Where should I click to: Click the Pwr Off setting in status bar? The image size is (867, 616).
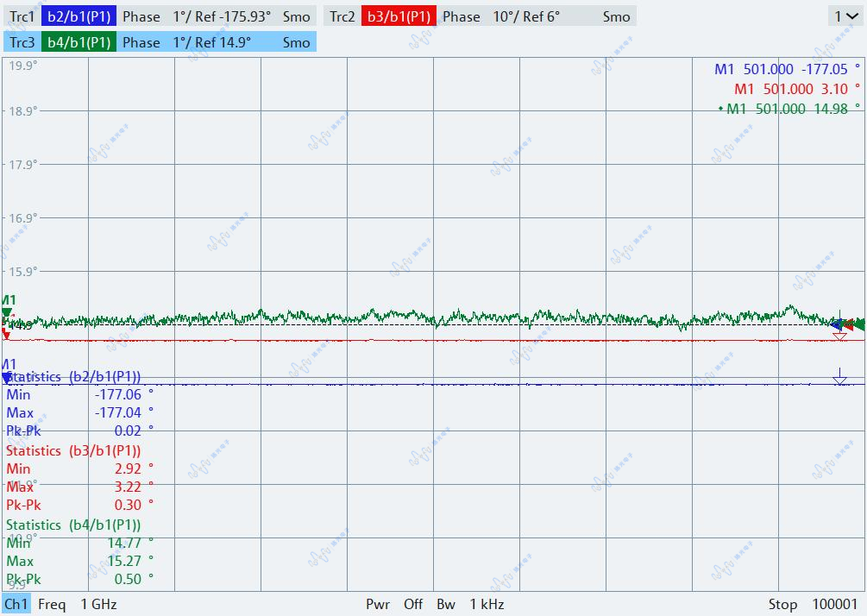coord(394,604)
